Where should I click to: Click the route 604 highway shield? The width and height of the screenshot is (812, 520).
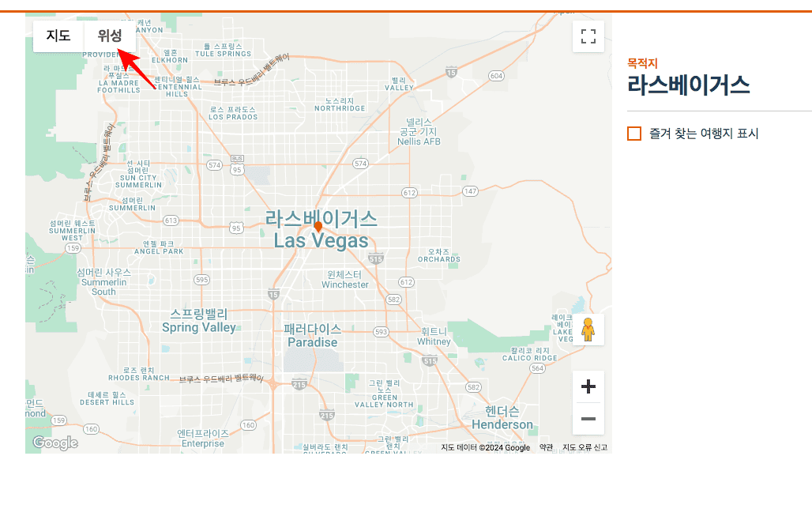coord(496,76)
